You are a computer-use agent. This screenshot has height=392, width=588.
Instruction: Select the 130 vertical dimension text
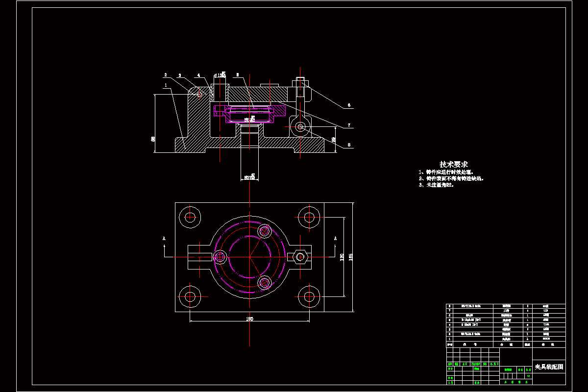pos(342,257)
